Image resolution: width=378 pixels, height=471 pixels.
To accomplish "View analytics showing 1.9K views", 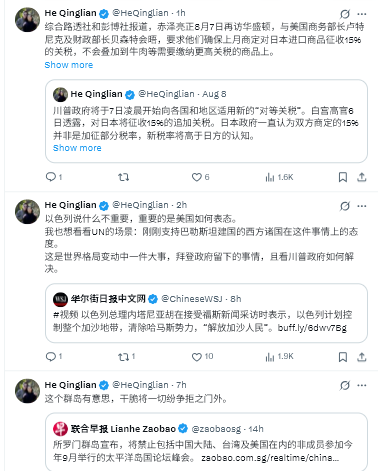I will pos(279,357).
